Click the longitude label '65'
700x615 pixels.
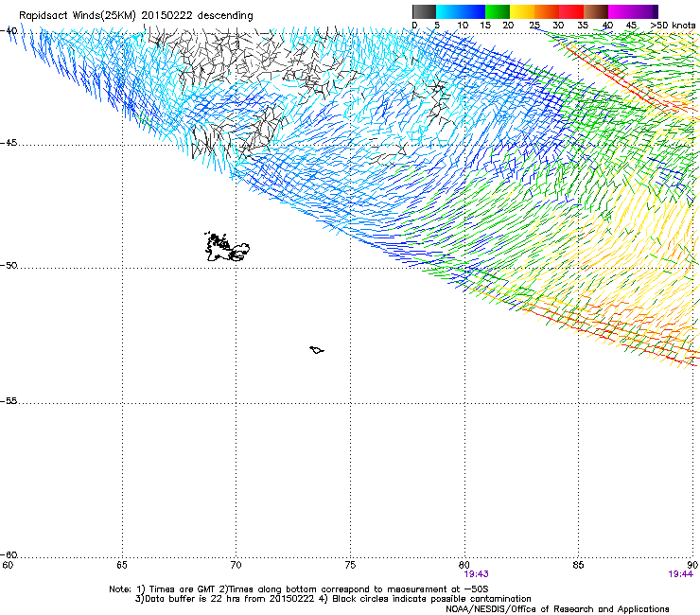pos(122,566)
